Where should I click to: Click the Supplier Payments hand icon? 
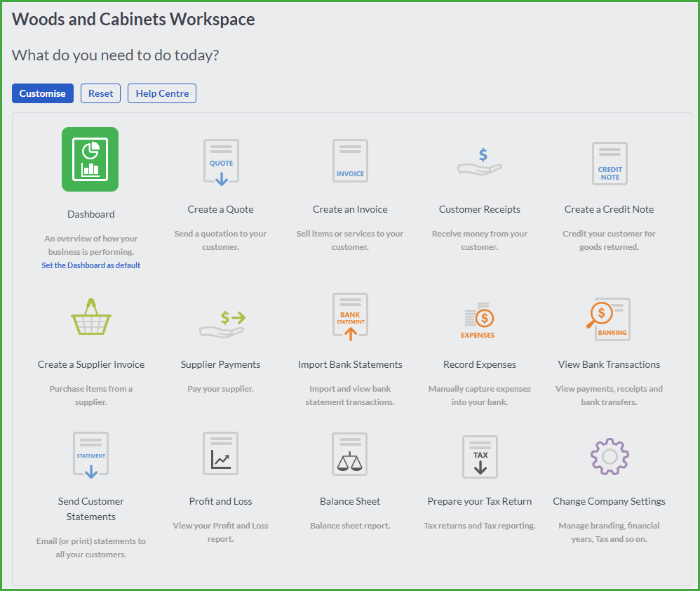222,324
